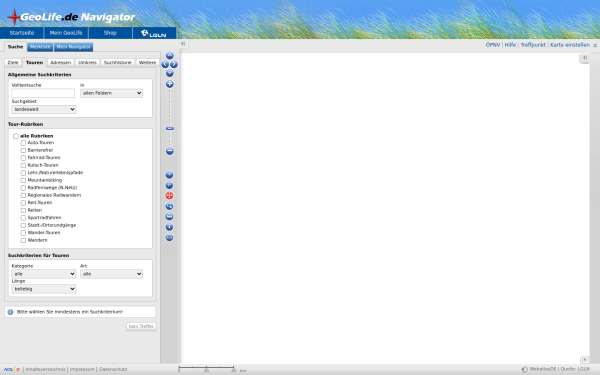Viewport: 600px width, 375px height.
Task: Click the info icon beside the search hint
Action: 10,312
